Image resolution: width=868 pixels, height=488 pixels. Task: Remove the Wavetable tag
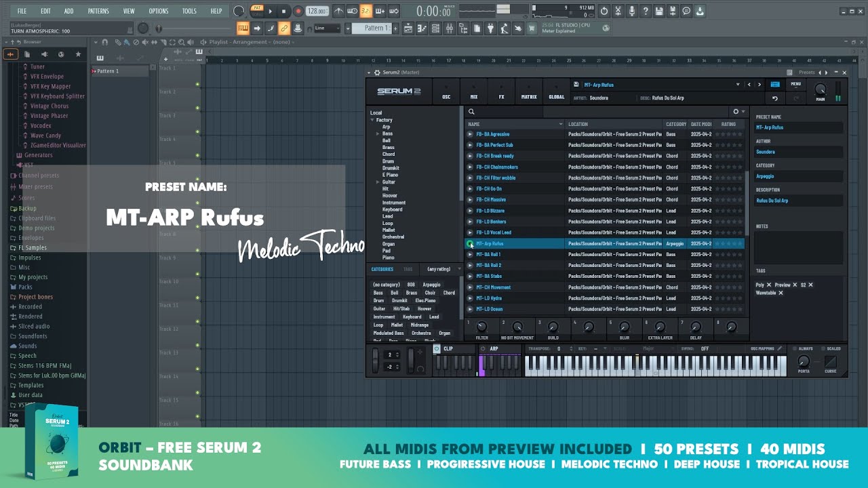point(781,293)
